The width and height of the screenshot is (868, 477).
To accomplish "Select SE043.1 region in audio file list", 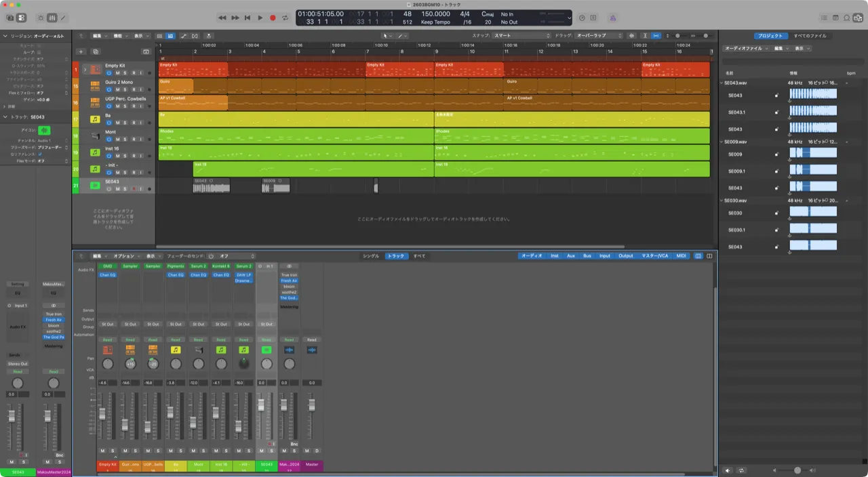I will coord(736,112).
